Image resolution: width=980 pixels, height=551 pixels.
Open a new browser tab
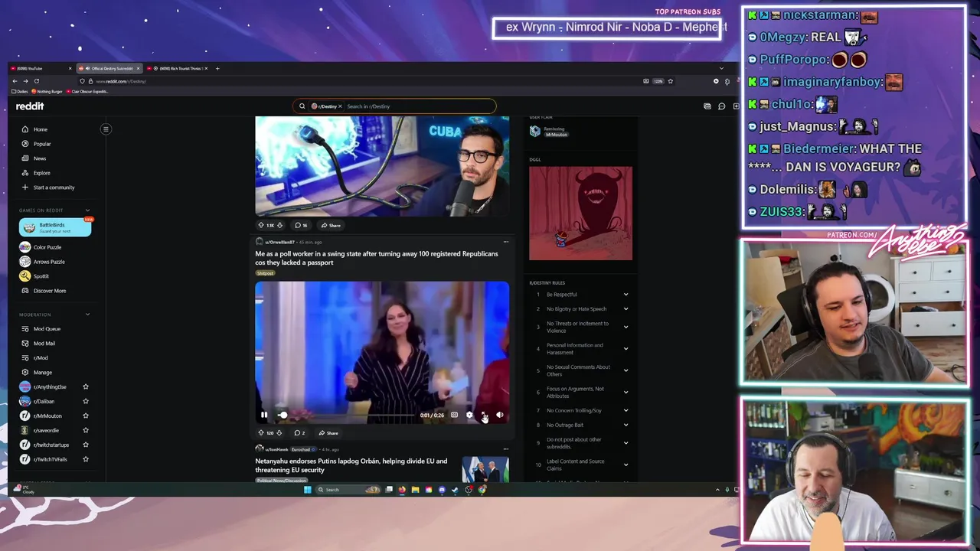217,69
